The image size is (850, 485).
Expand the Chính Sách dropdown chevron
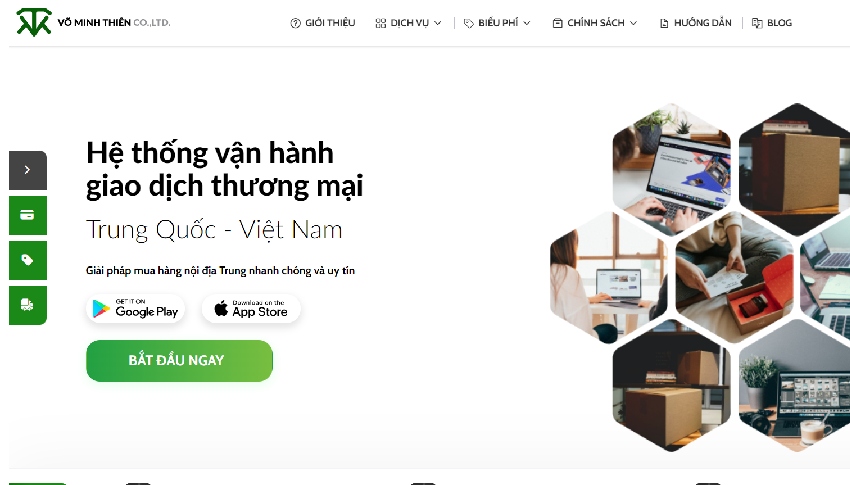(633, 23)
